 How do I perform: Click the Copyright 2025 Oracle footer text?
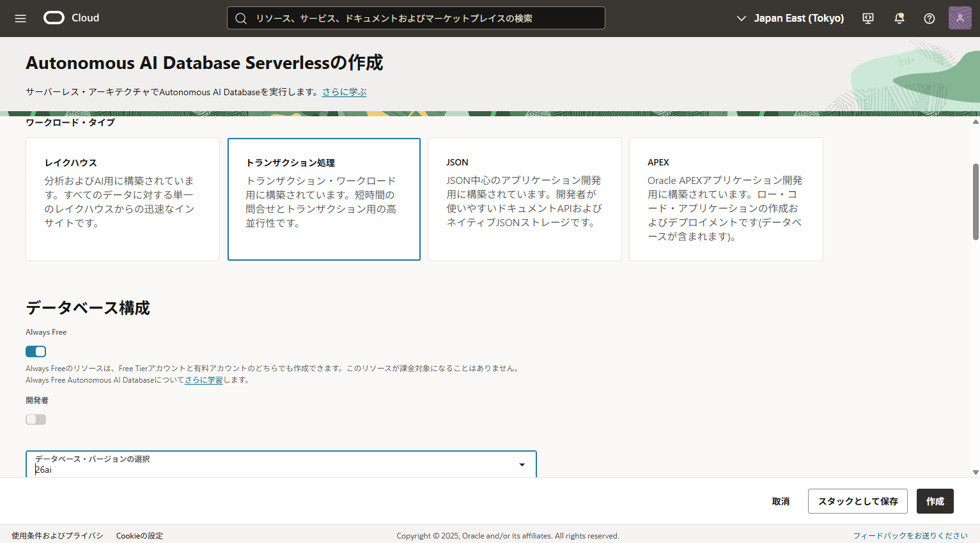[x=508, y=536]
